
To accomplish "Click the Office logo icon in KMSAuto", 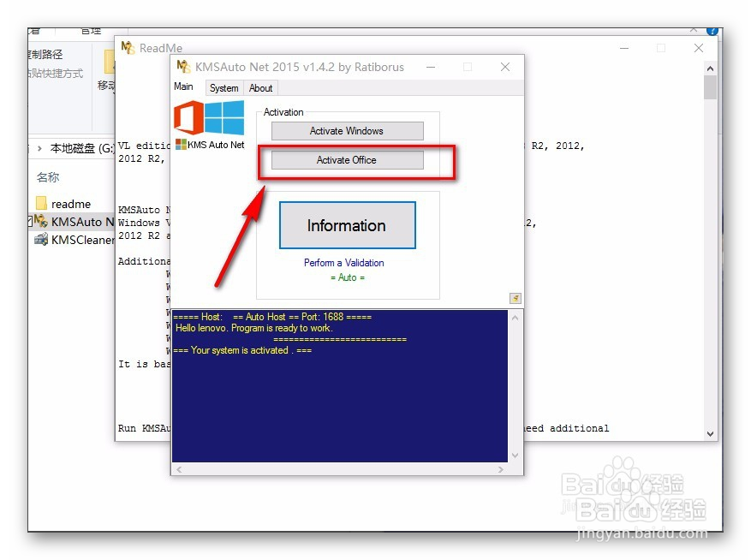I will coord(188,117).
